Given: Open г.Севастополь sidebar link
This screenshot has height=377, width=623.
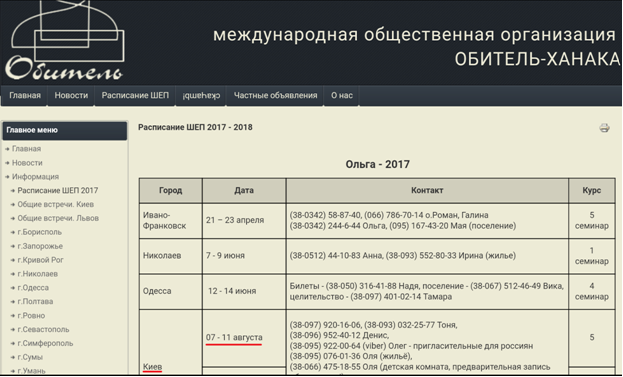Looking at the screenshot, I should coord(43,329).
